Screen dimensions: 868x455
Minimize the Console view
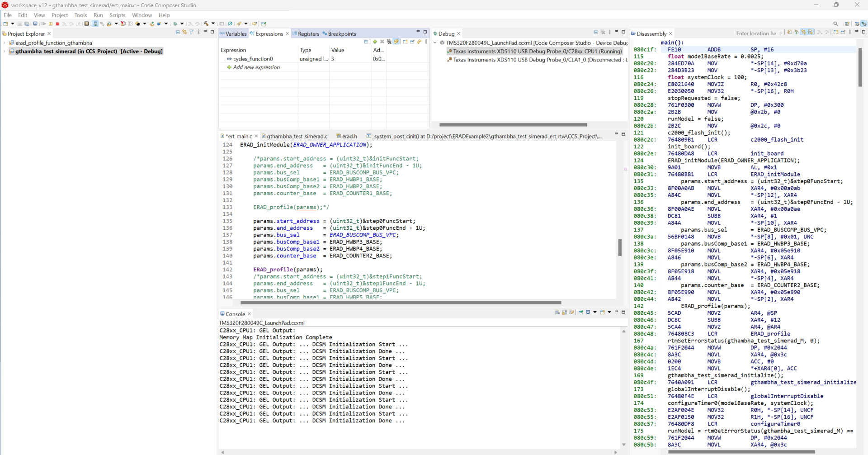coord(616,312)
